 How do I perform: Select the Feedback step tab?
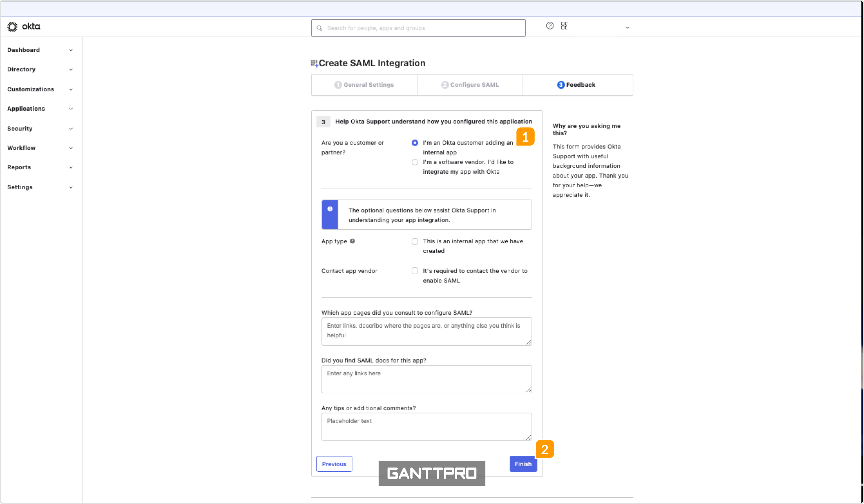[578, 85]
